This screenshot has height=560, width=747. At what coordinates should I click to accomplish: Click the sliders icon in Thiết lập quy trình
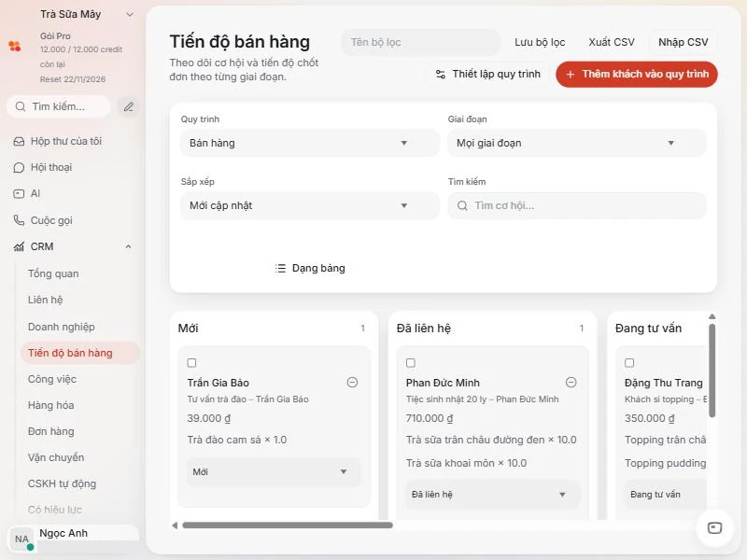[x=441, y=75]
